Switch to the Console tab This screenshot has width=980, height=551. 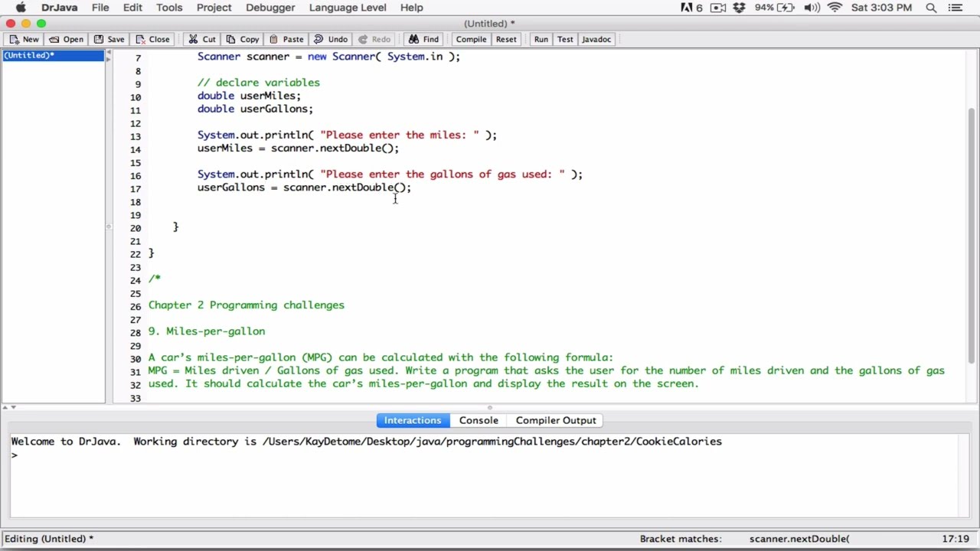(479, 420)
